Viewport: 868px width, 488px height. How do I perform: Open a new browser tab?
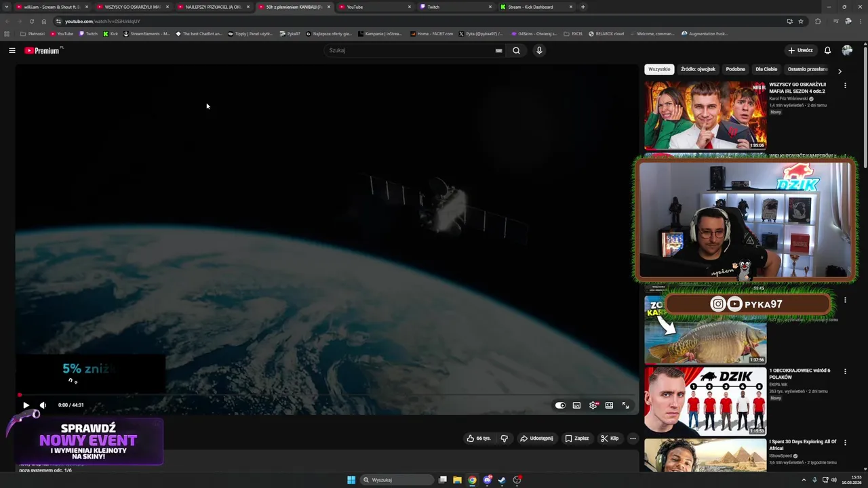[x=583, y=7]
